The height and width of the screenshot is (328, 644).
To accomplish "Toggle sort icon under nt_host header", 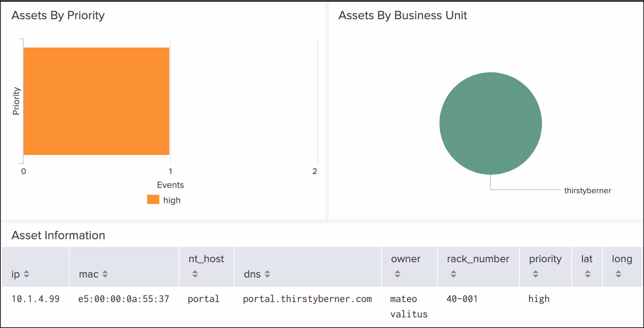I will pos(195,274).
